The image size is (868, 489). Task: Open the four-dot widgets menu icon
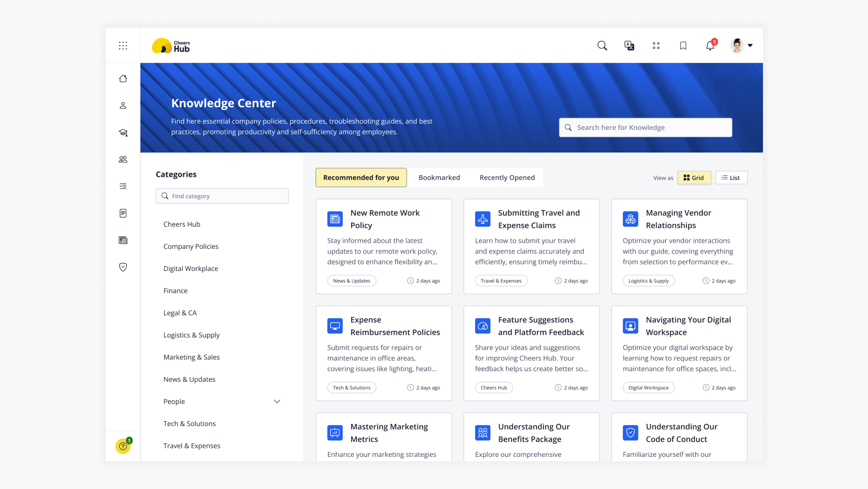[x=656, y=46]
